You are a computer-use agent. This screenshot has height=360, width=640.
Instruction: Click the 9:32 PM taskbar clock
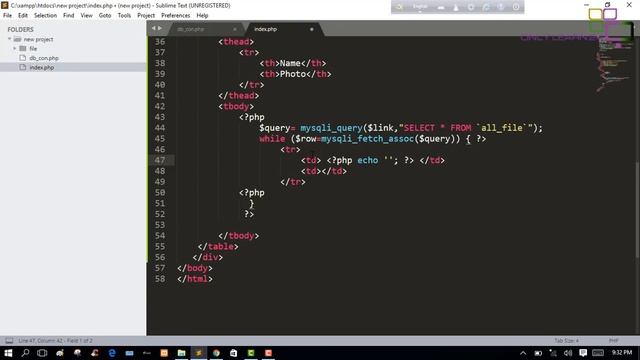[x=622, y=353]
